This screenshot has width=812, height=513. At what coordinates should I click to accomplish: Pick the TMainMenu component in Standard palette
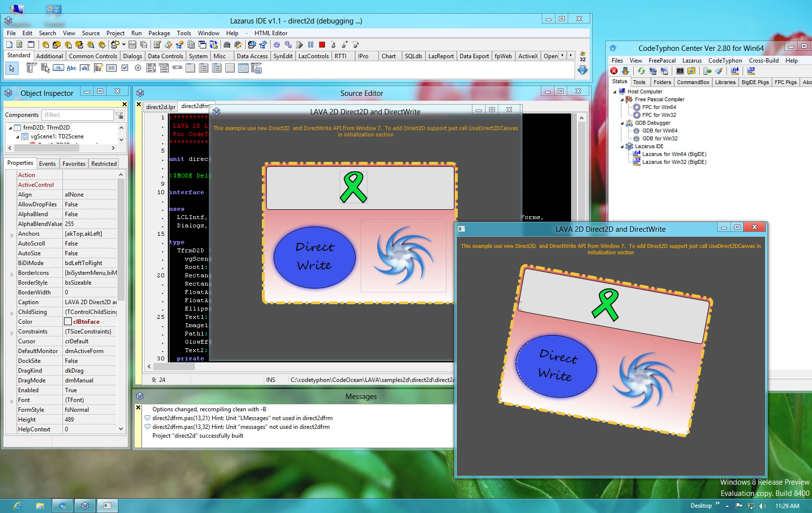pyautogui.click(x=32, y=68)
